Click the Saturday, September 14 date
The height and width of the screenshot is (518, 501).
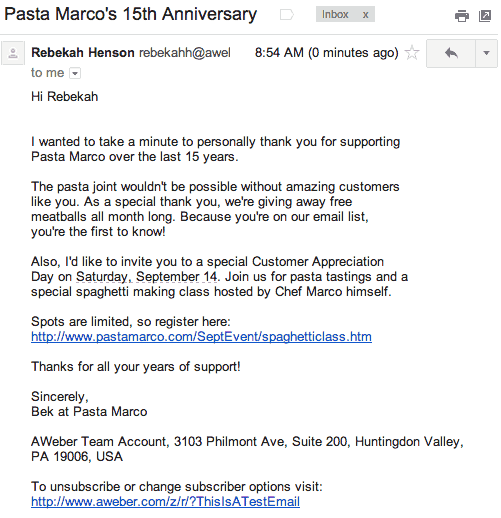(147, 277)
